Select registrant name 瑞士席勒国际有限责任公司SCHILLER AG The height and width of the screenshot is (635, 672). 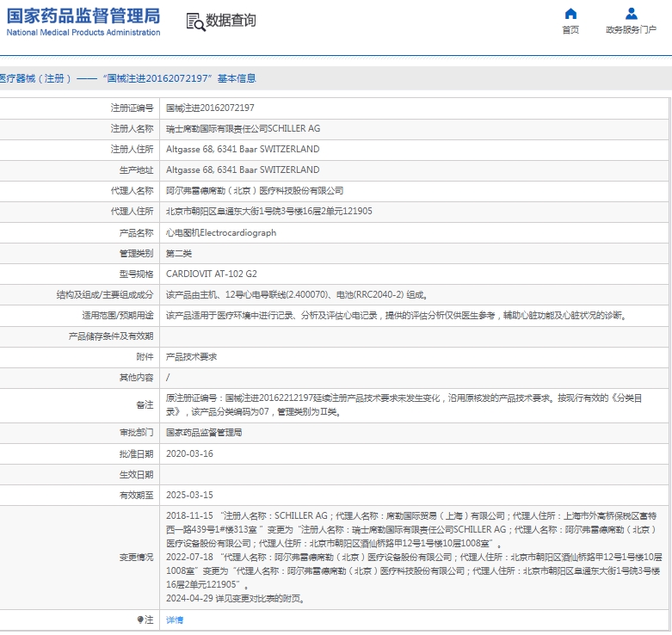[x=243, y=128]
